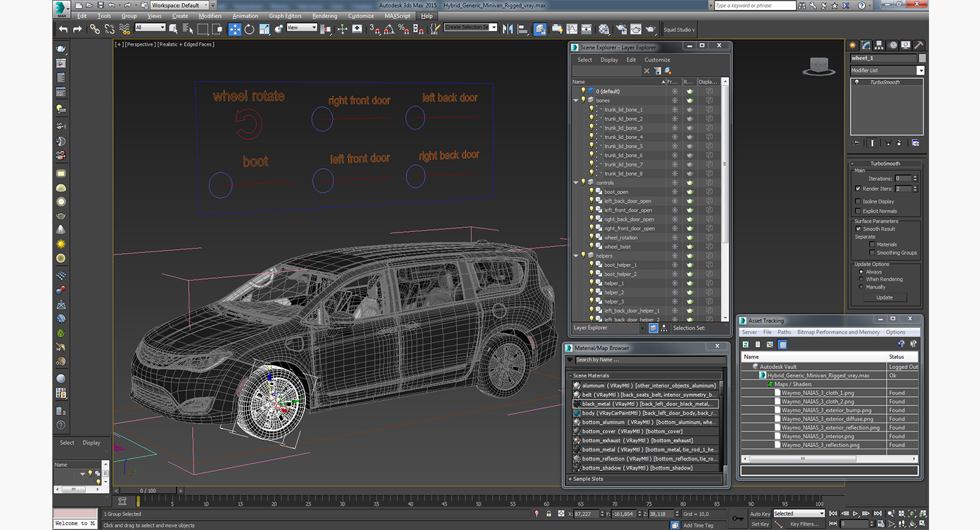Click the object color swatch beside wheel_1
This screenshot has height=530, width=980.
click(922, 58)
